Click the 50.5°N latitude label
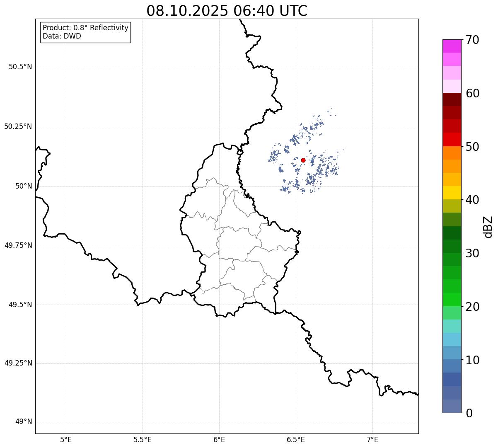This screenshot has width=498, height=448. 20,67
